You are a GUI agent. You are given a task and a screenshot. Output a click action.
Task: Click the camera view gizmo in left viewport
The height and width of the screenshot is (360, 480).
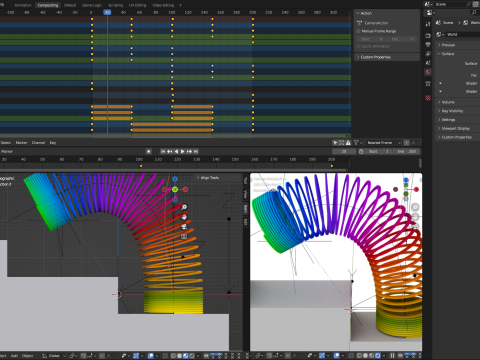pyautogui.click(x=184, y=227)
